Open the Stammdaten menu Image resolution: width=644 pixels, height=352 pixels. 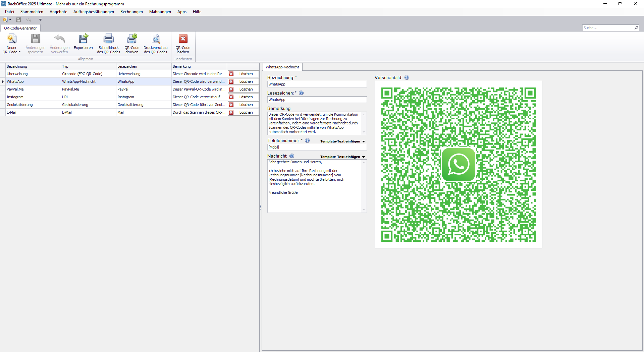[32, 12]
